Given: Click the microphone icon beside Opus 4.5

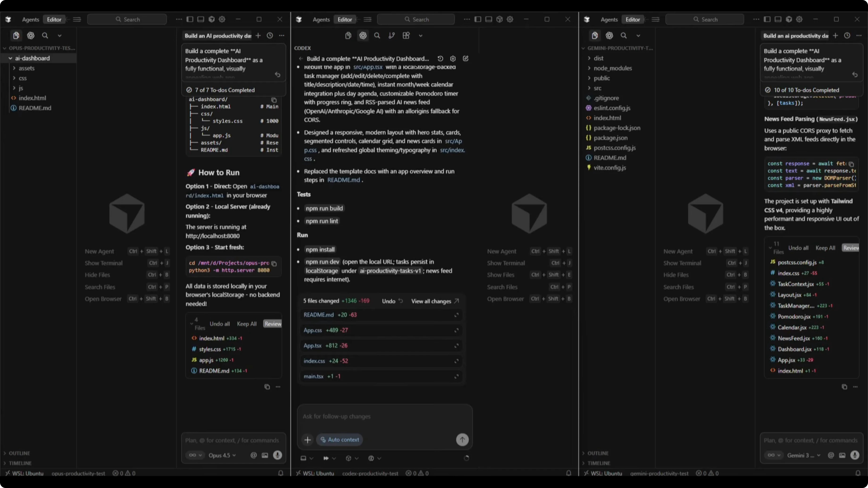Looking at the screenshot, I should pyautogui.click(x=277, y=455).
